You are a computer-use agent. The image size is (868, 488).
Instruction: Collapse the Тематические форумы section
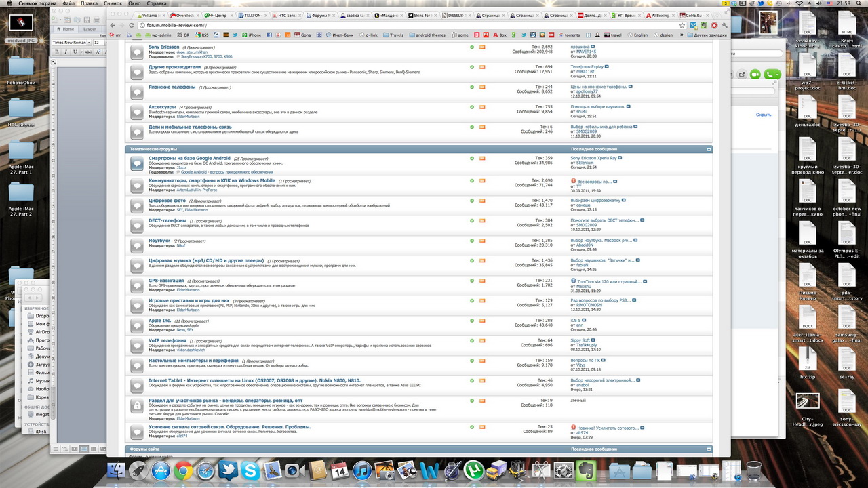(709, 148)
